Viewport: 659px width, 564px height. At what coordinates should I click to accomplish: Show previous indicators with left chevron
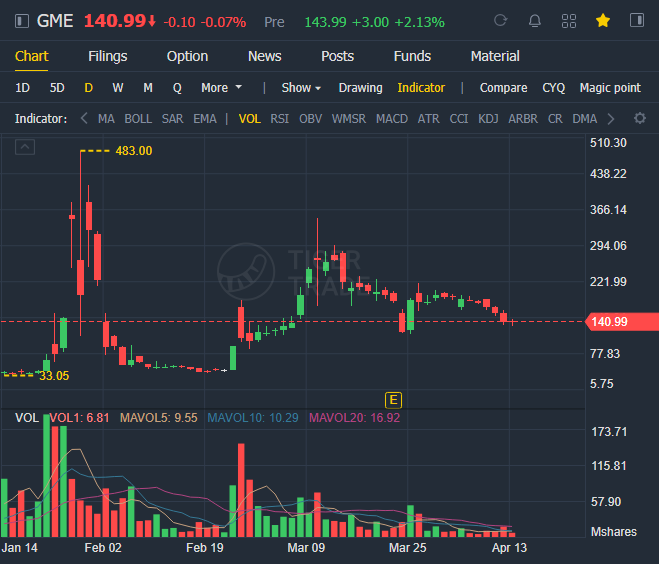pos(84,119)
